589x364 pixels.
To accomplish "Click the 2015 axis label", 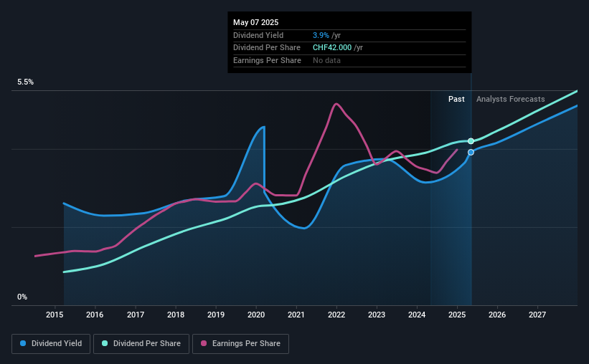I will [x=55, y=315].
